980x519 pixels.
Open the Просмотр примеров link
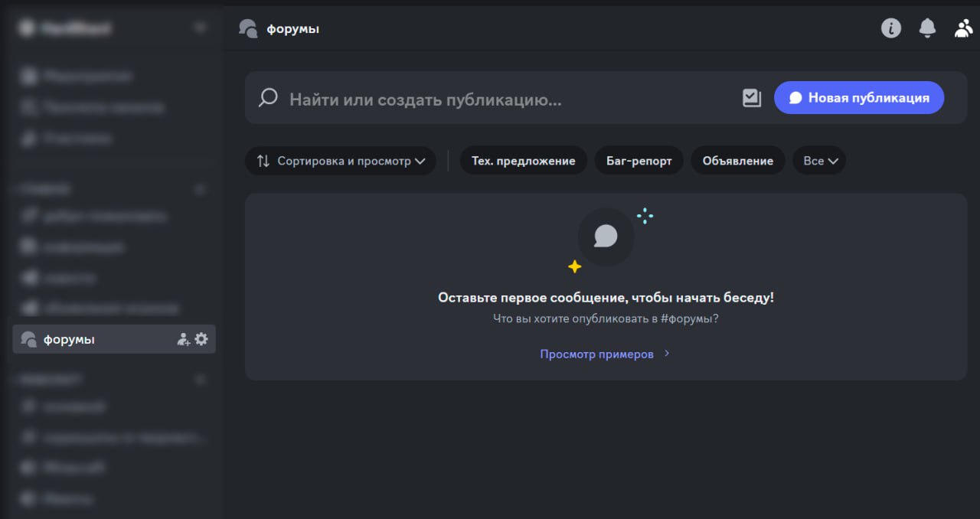tap(599, 354)
